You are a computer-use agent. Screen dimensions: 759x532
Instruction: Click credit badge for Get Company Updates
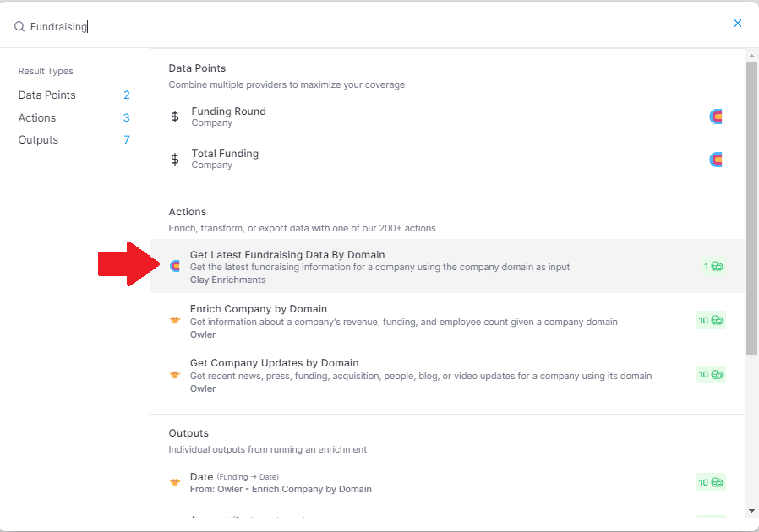(x=711, y=374)
